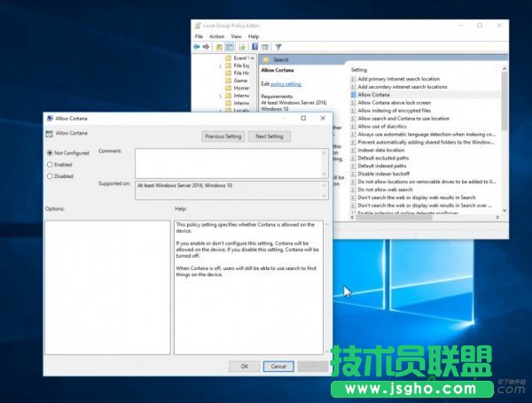
Task: Select Don't search the web in Search row
Action: point(417,198)
